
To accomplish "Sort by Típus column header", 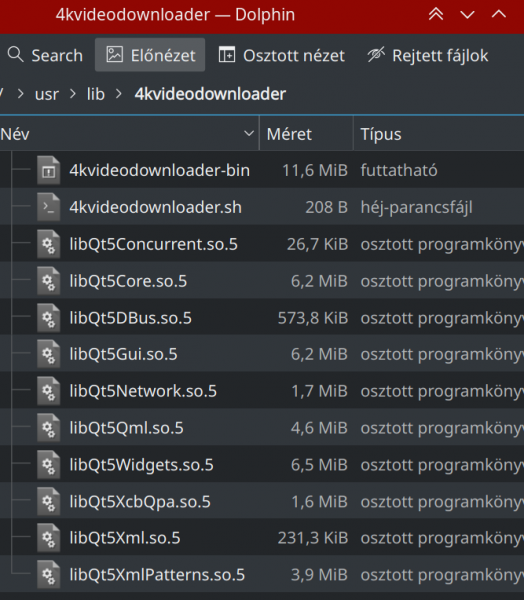I will click(x=439, y=134).
